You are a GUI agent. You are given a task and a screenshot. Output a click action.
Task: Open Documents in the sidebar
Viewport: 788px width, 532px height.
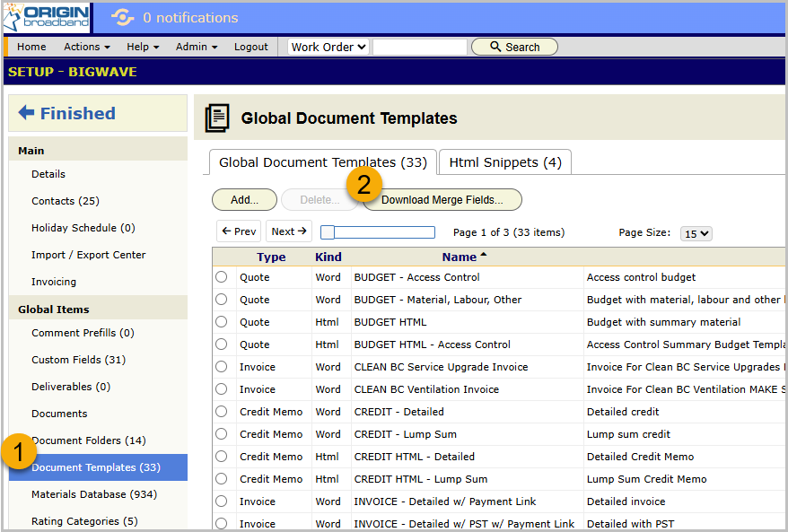[x=59, y=414]
